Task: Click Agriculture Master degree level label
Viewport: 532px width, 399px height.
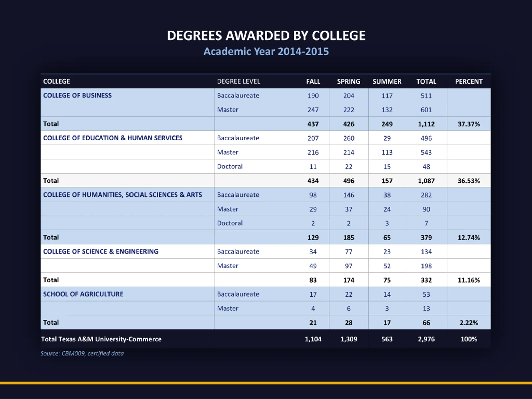Action: 228,308
